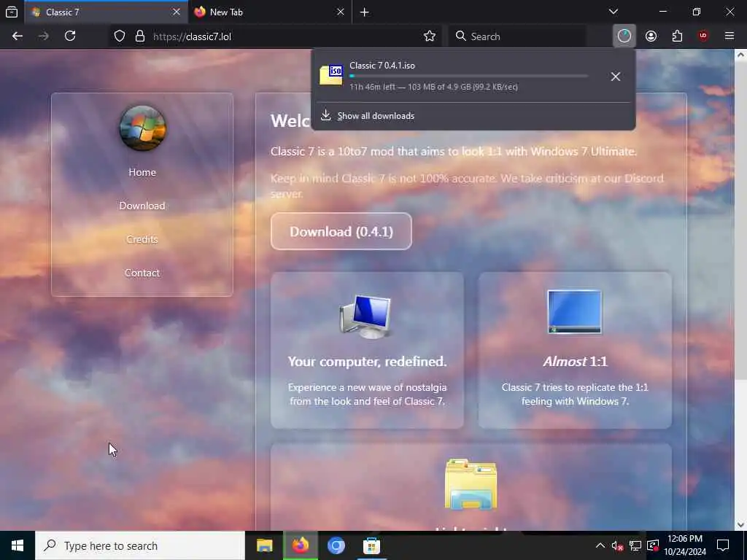The height and width of the screenshot is (560, 747).
Task: Open File Explorer from taskbar
Action: tap(264, 545)
